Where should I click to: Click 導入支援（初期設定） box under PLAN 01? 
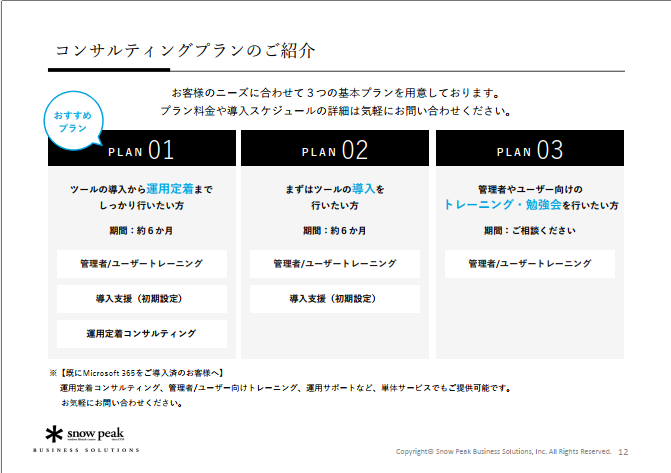tap(142, 299)
